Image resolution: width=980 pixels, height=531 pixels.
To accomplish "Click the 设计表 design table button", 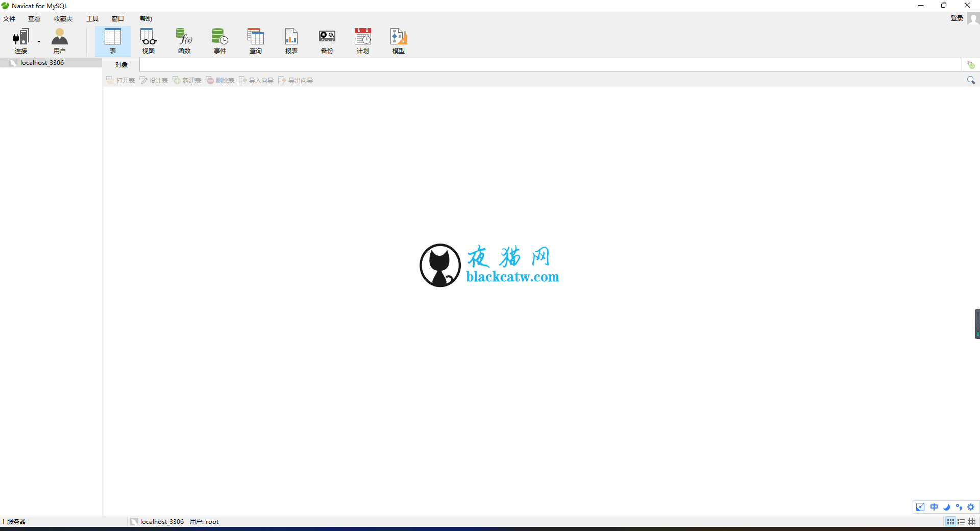I will click(x=154, y=80).
